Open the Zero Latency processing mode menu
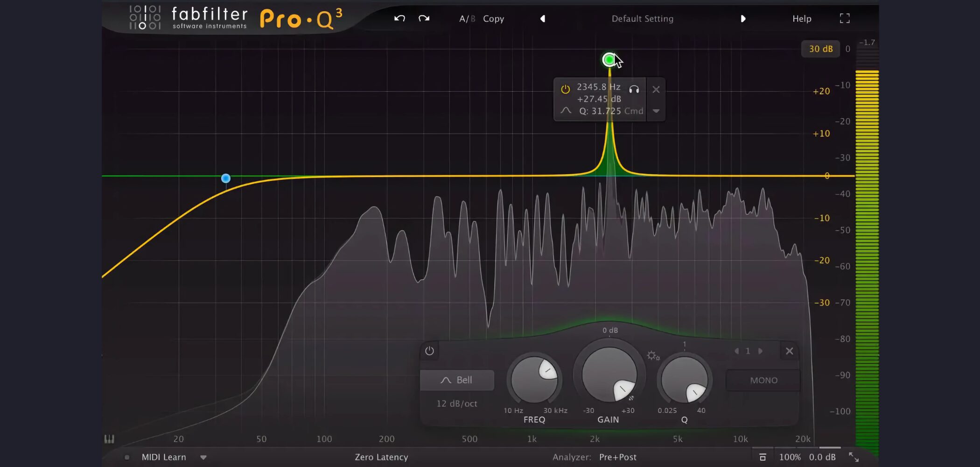The width and height of the screenshot is (980, 467). point(381,457)
